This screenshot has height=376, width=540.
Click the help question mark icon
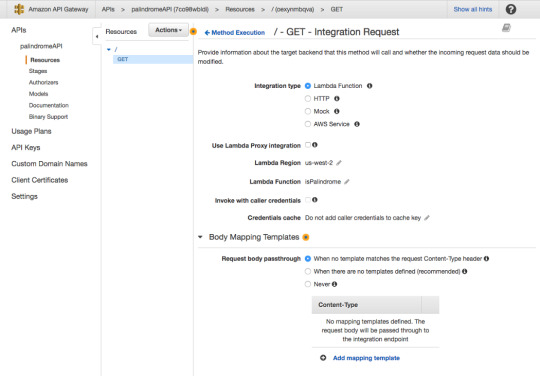tap(510, 9)
